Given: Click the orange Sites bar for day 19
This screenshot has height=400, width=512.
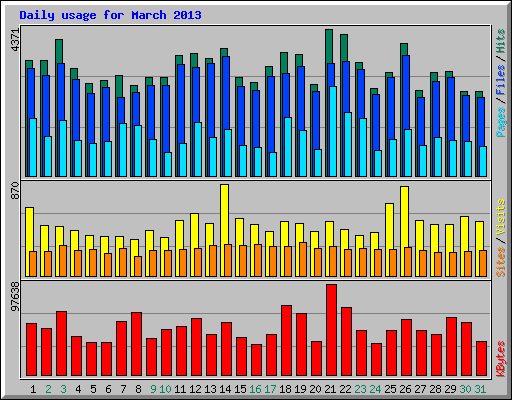Looking at the screenshot, I should point(303,259).
